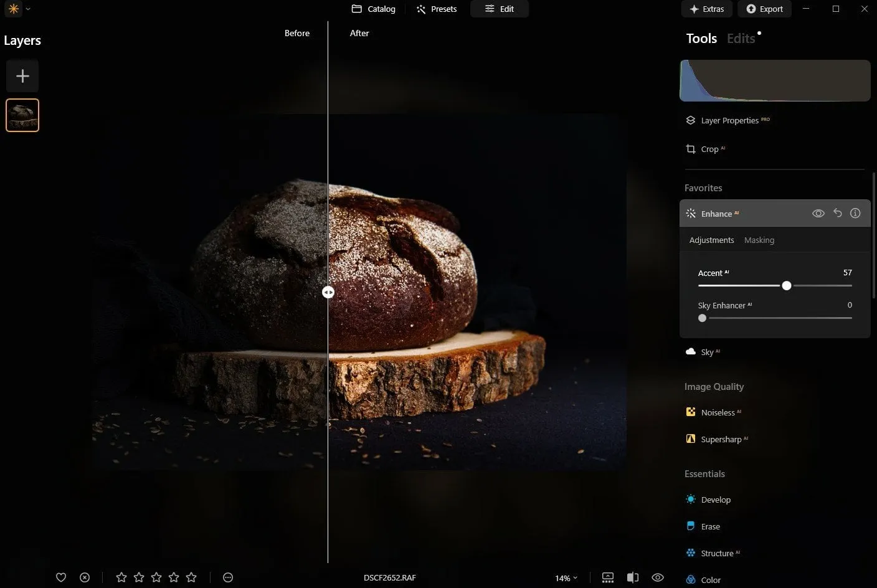Click the Accent slider handle

coord(787,285)
